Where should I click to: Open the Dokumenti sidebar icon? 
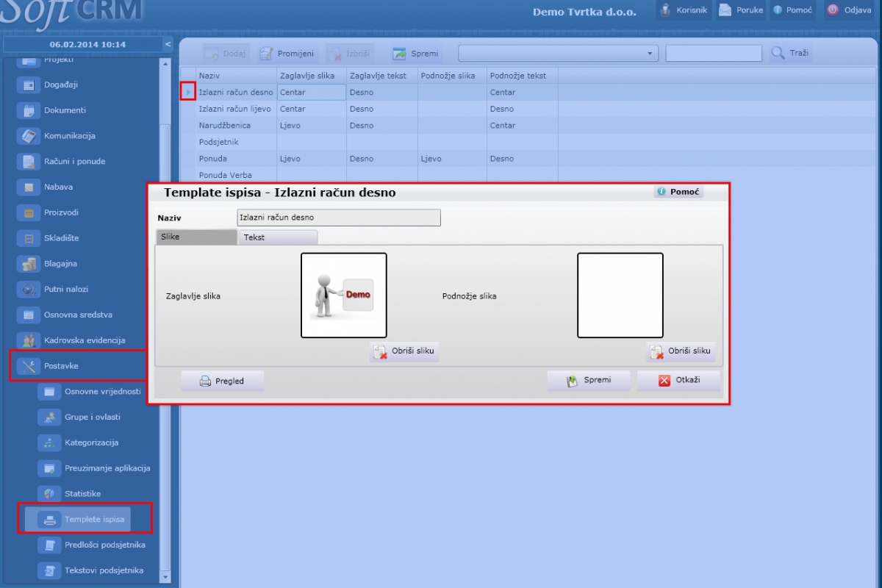click(x=29, y=110)
